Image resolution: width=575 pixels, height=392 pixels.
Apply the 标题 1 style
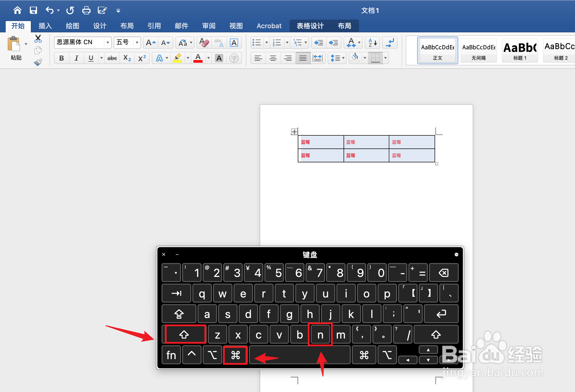(520, 50)
